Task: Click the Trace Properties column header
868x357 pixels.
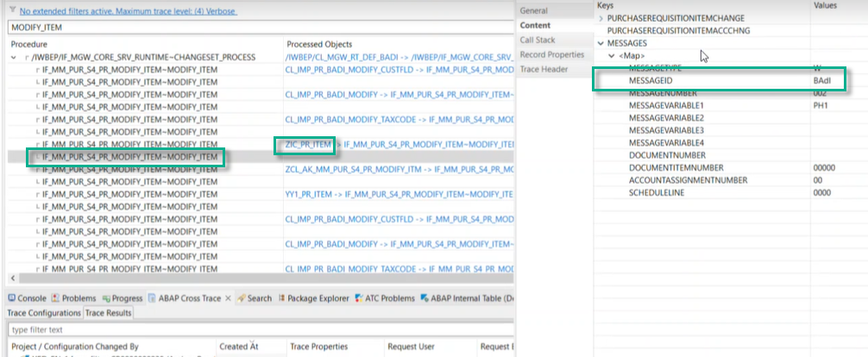Action: 319,347
